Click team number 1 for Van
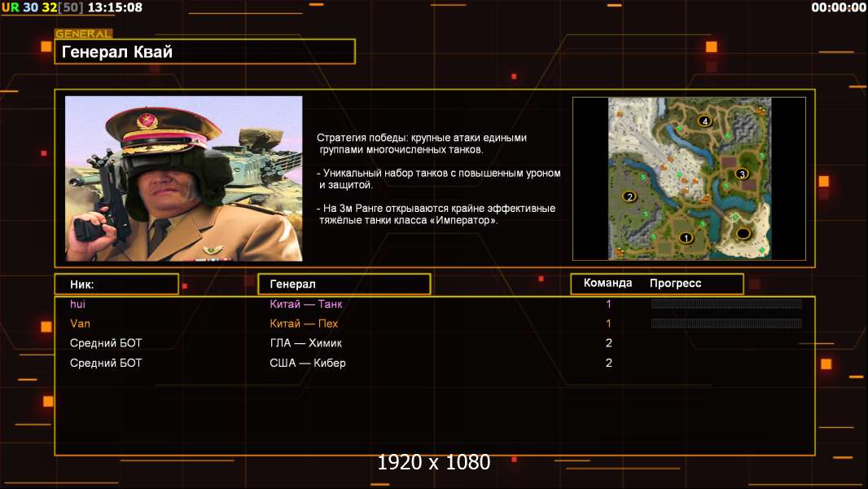The width and height of the screenshot is (868, 489). click(x=608, y=324)
